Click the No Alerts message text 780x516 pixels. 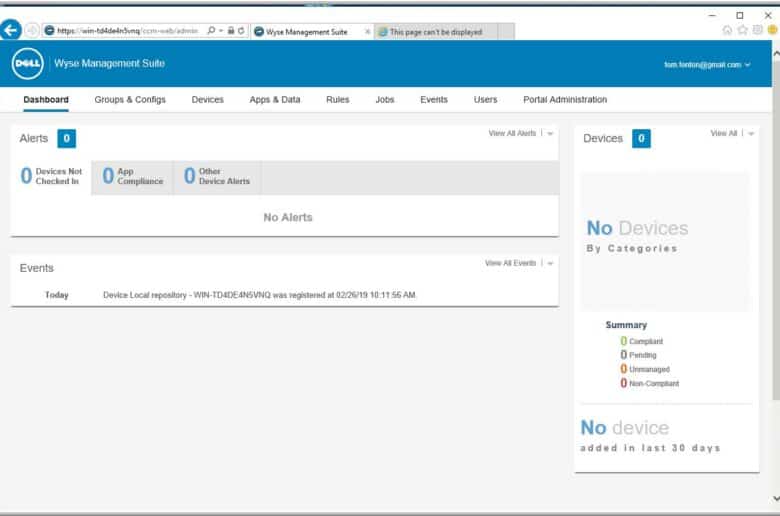(x=288, y=217)
